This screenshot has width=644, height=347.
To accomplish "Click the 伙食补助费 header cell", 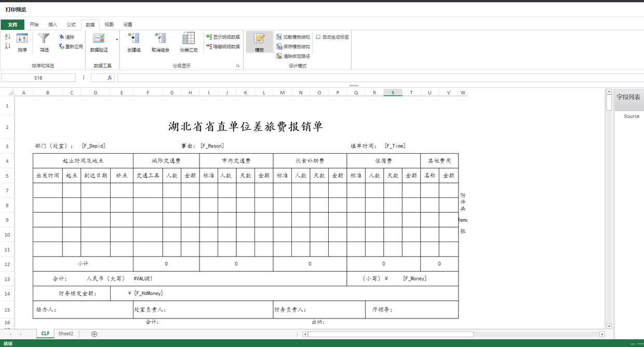I will pos(310,161).
